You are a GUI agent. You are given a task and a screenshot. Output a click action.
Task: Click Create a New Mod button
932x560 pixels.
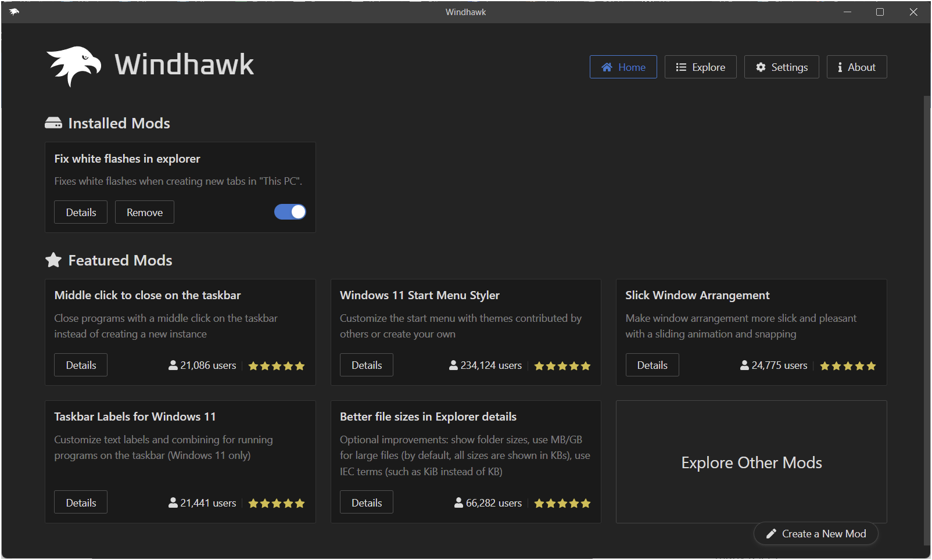click(x=815, y=533)
